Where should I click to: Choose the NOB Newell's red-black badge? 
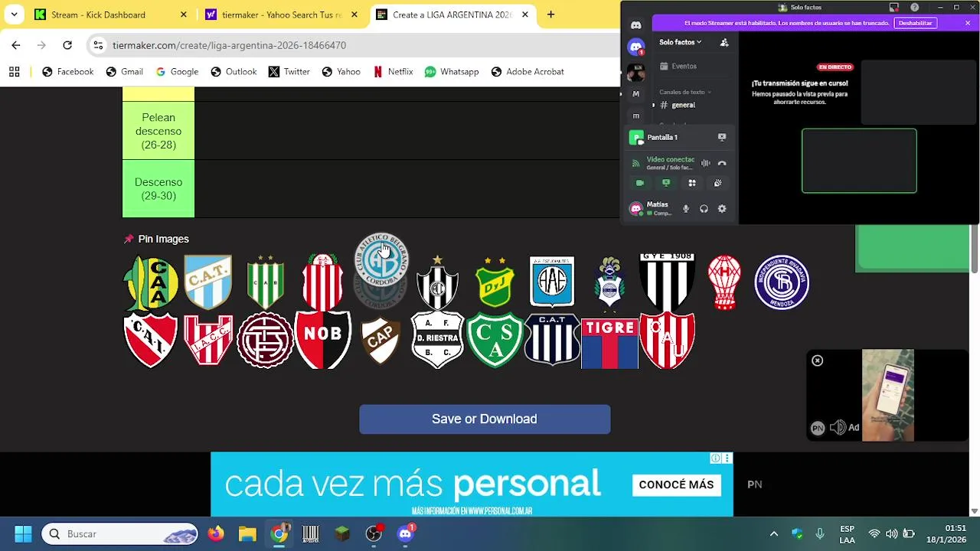pos(323,340)
